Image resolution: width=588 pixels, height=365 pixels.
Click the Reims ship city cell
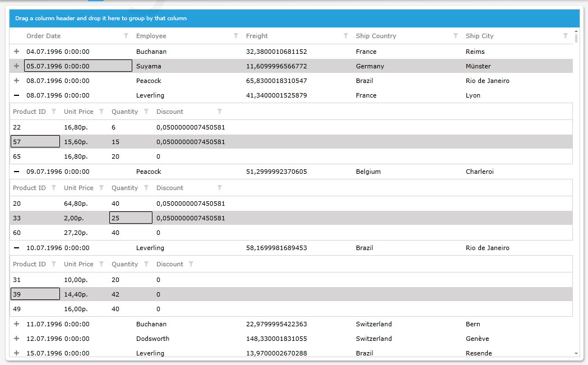(475, 52)
